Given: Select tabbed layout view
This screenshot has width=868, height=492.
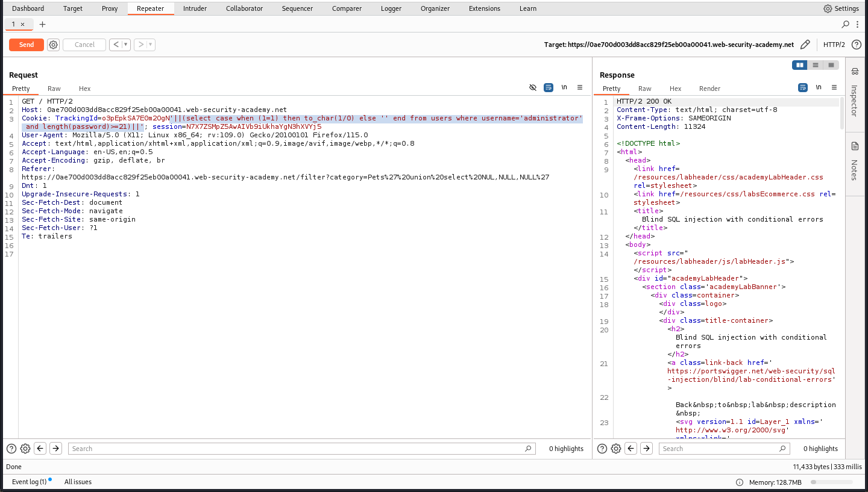Looking at the screenshot, I should 831,65.
